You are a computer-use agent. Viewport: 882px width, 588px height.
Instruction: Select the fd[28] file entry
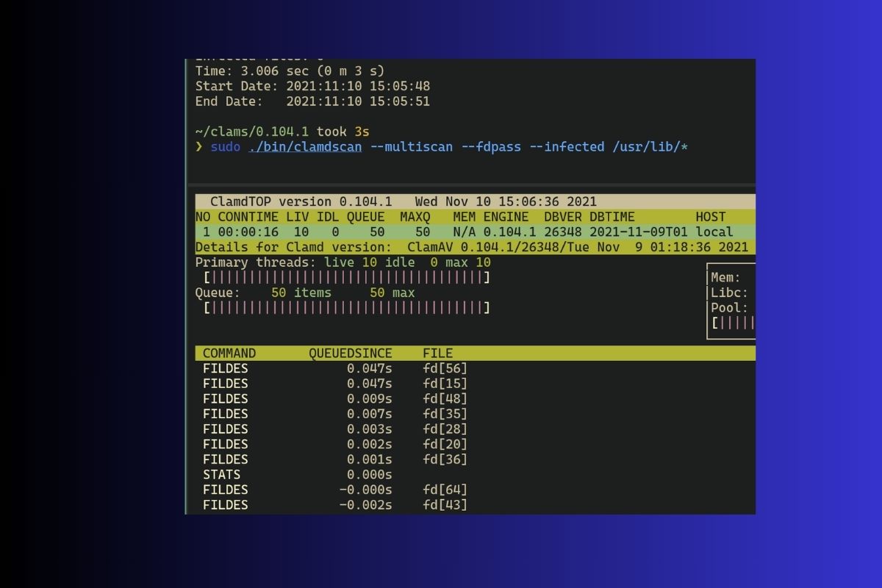pos(445,429)
